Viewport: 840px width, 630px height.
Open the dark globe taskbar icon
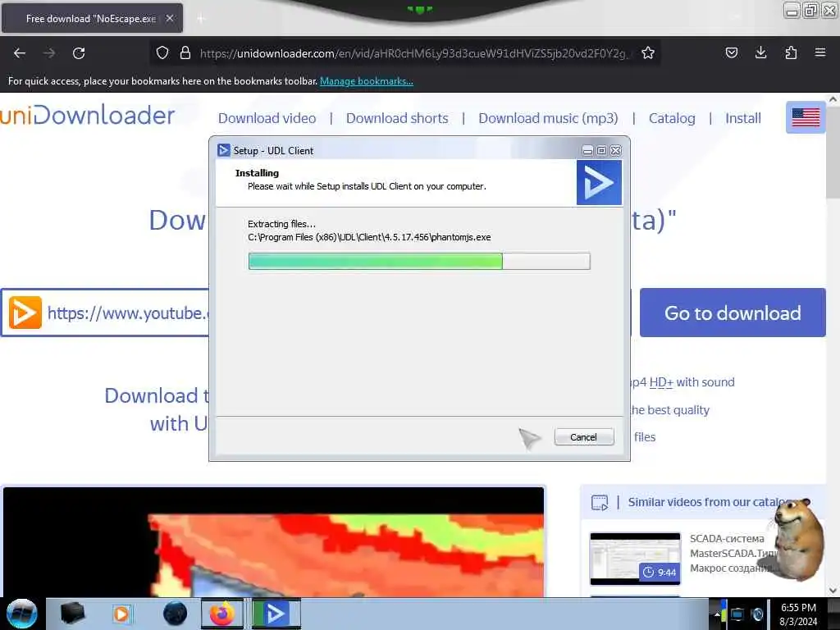175,614
